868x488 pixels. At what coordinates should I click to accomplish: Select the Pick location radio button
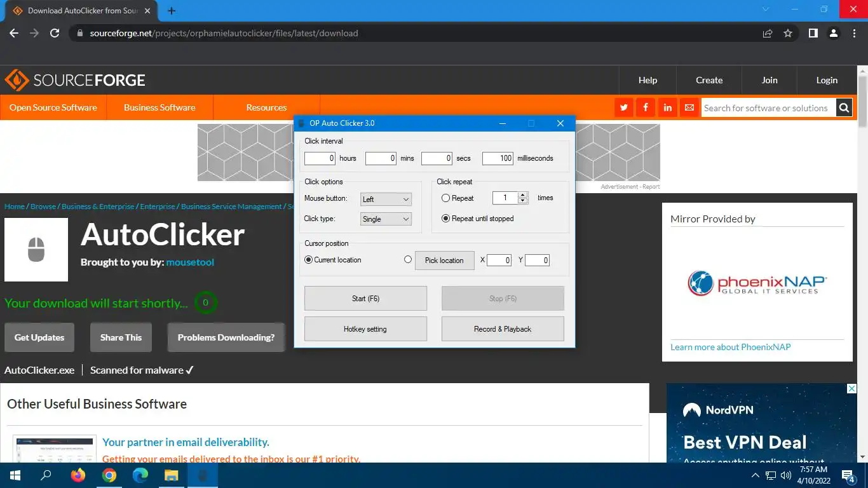[x=408, y=259]
